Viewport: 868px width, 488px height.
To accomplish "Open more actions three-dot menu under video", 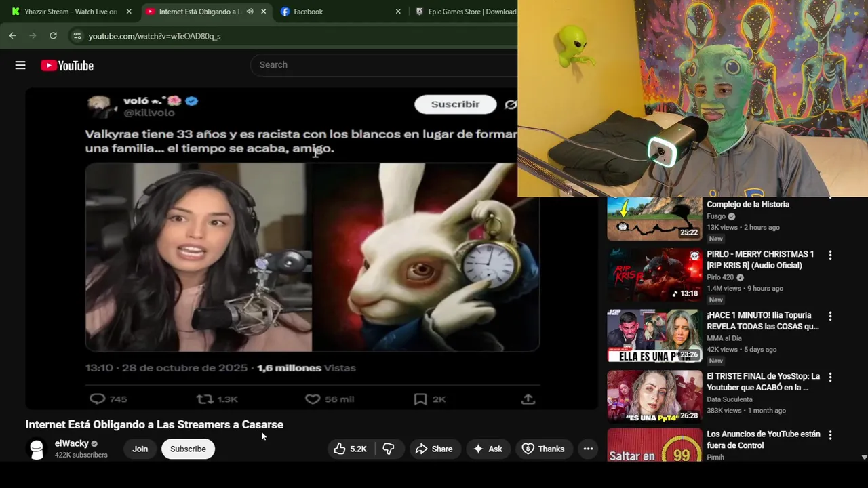I will 588,449.
